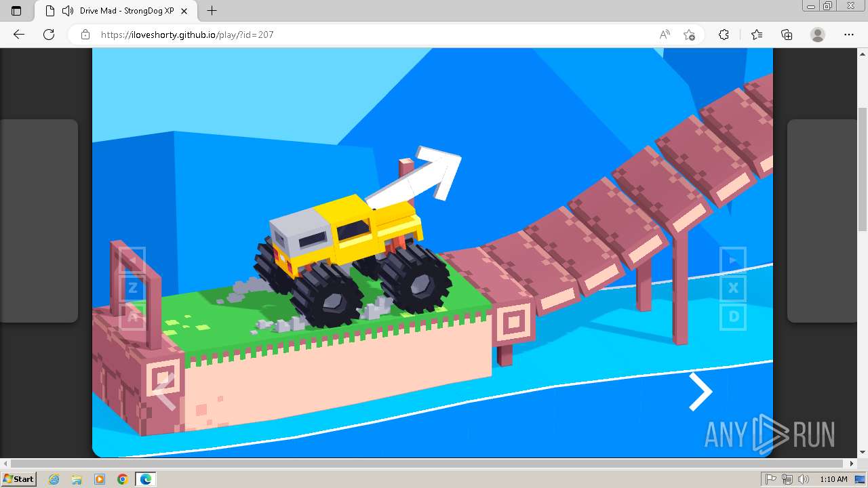Viewport: 868px width, 488px height.
Task: Click the vertical scrollbar thumb
Action: (862, 169)
